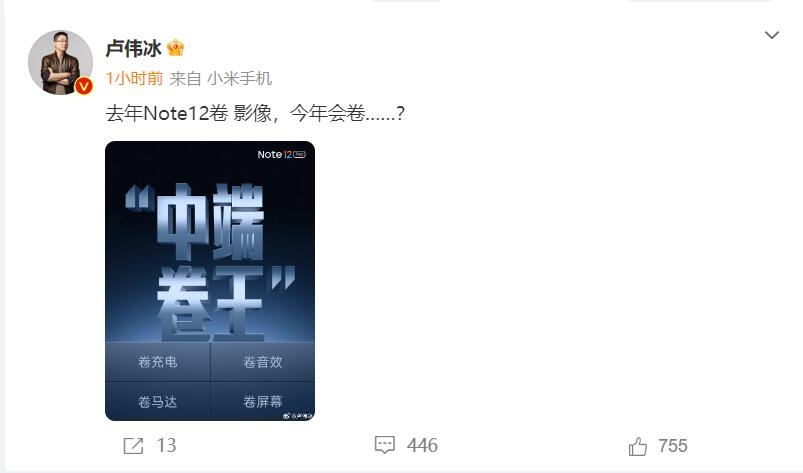Click the Note 12 Pro logo in poster

(281, 155)
